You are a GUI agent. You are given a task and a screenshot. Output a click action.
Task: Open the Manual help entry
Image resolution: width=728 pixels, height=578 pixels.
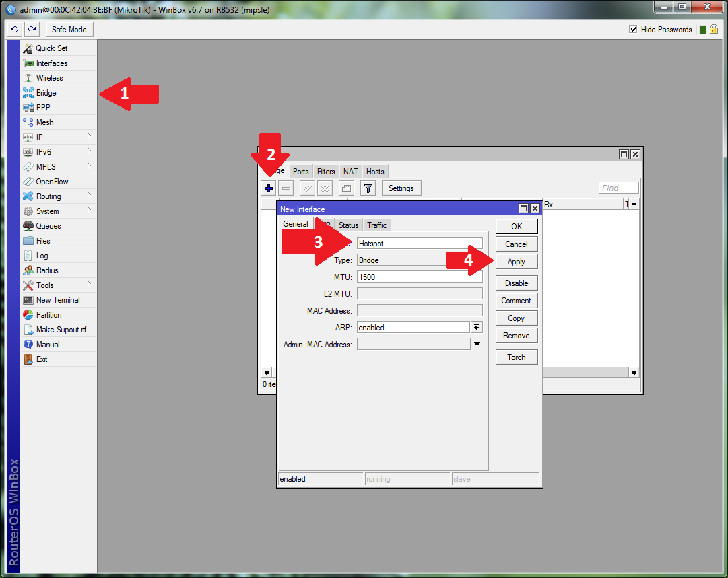point(59,345)
